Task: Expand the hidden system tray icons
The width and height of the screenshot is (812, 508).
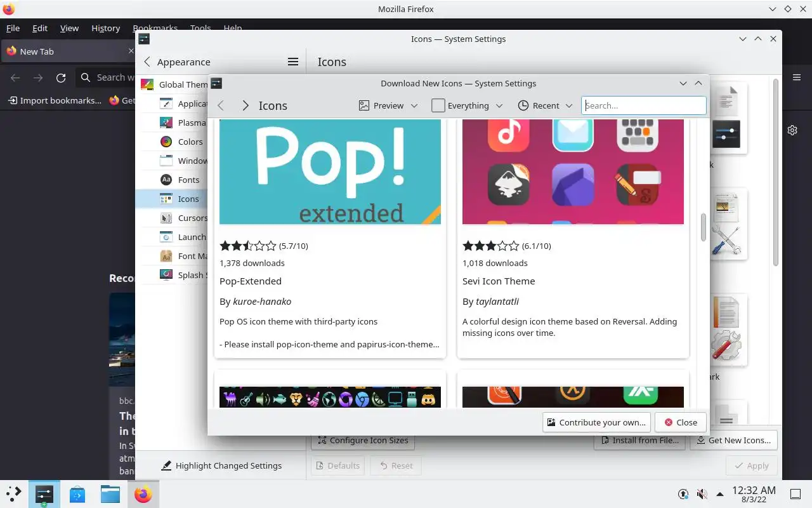Action: pos(720,494)
